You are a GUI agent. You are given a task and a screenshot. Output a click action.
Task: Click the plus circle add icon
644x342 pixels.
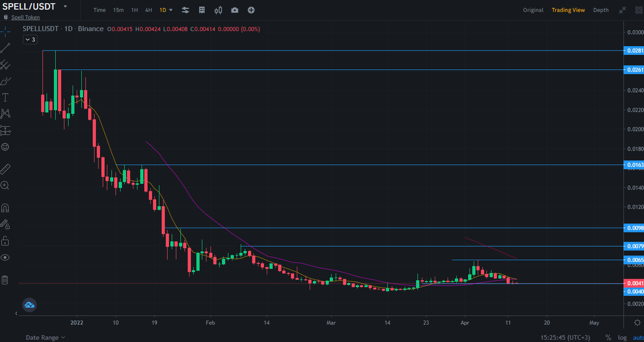tap(251, 10)
